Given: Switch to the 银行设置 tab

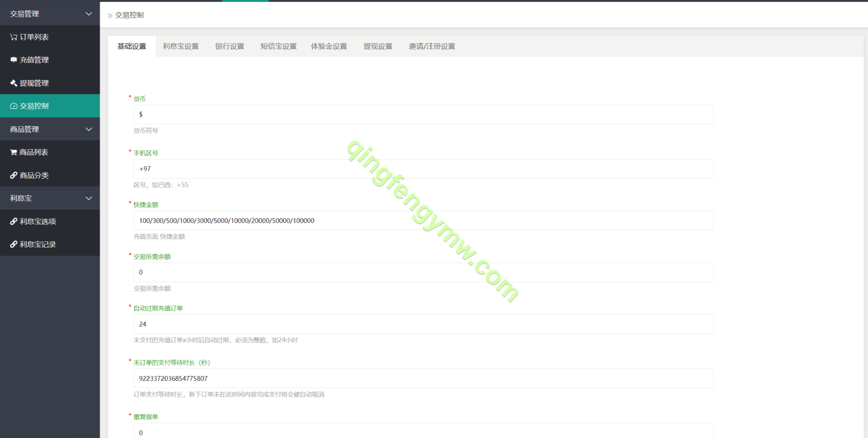Looking at the screenshot, I should point(230,46).
